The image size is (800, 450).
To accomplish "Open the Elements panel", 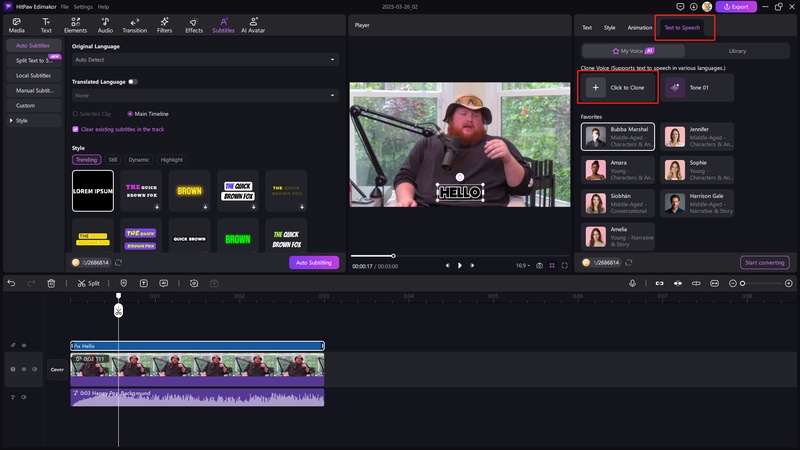I will [76, 25].
